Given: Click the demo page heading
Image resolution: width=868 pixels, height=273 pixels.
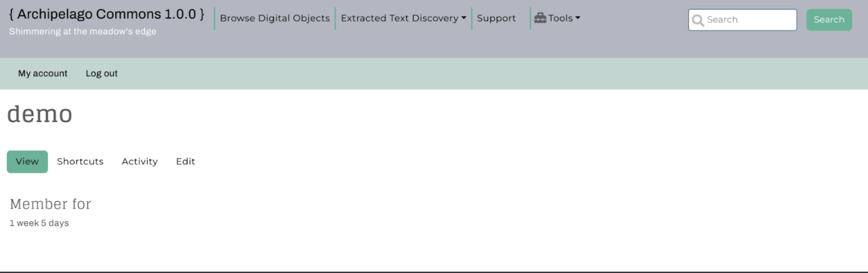Looking at the screenshot, I should point(39,114).
